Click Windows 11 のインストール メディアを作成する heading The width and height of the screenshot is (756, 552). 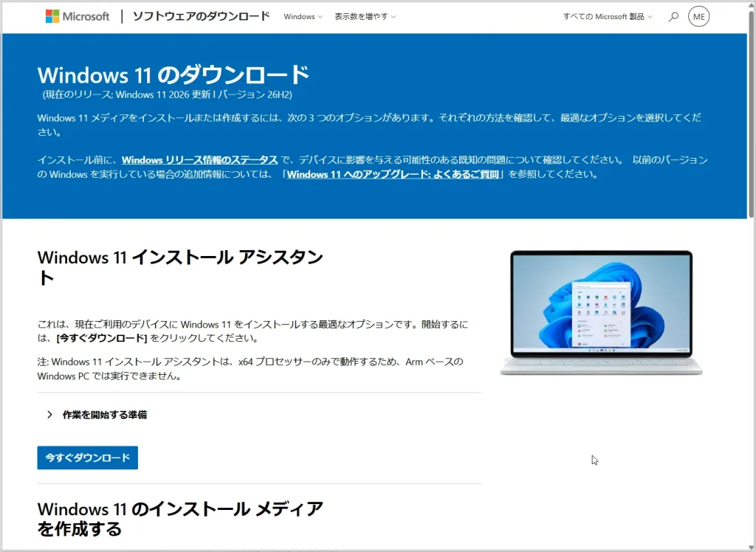[x=180, y=519]
